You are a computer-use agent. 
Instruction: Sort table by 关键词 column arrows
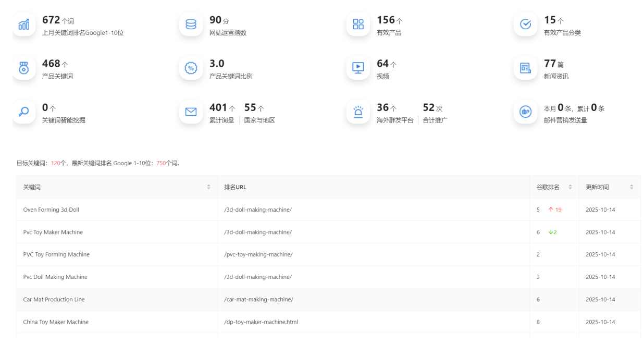point(208,187)
